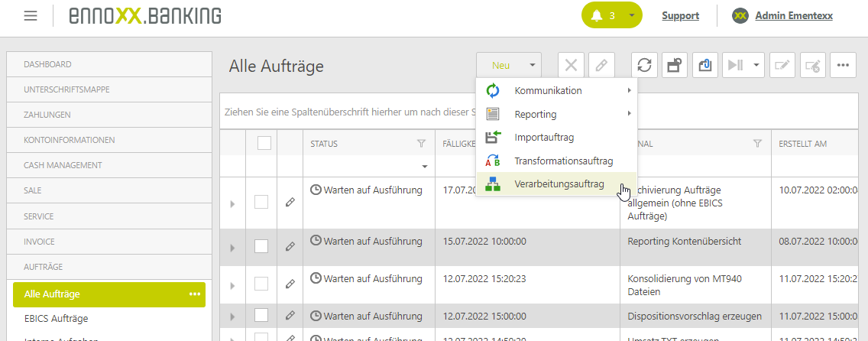Select the checkbox for the Konsolidierung von MT940 row
This screenshot has height=341, width=868.
(x=261, y=284)
